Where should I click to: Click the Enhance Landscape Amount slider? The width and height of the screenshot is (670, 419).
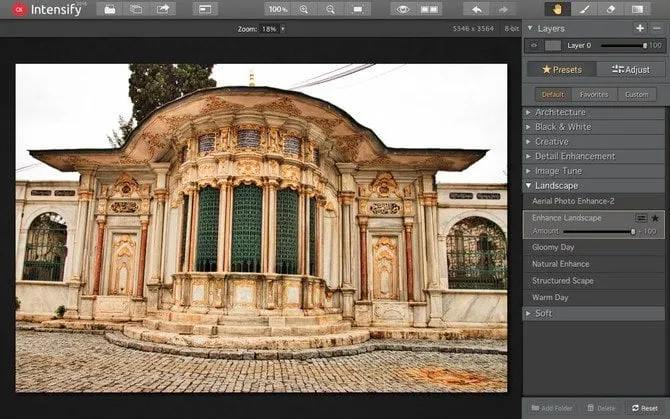coord(596,231)
